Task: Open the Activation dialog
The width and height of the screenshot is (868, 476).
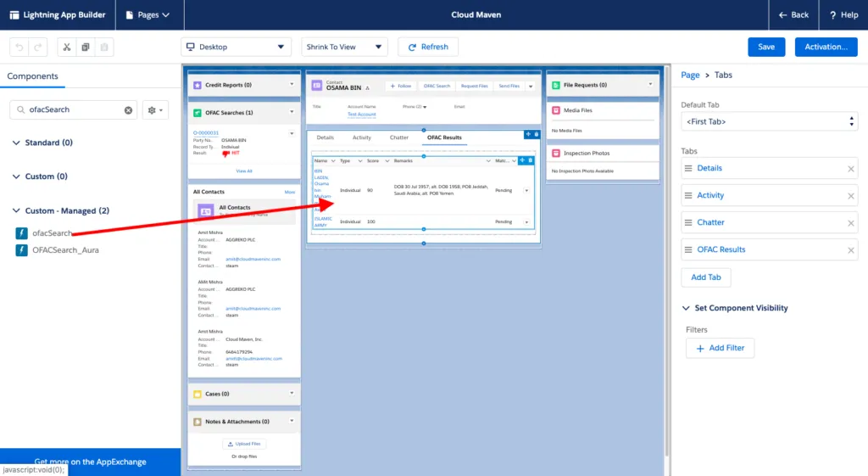Action: [x=826, y=48]
